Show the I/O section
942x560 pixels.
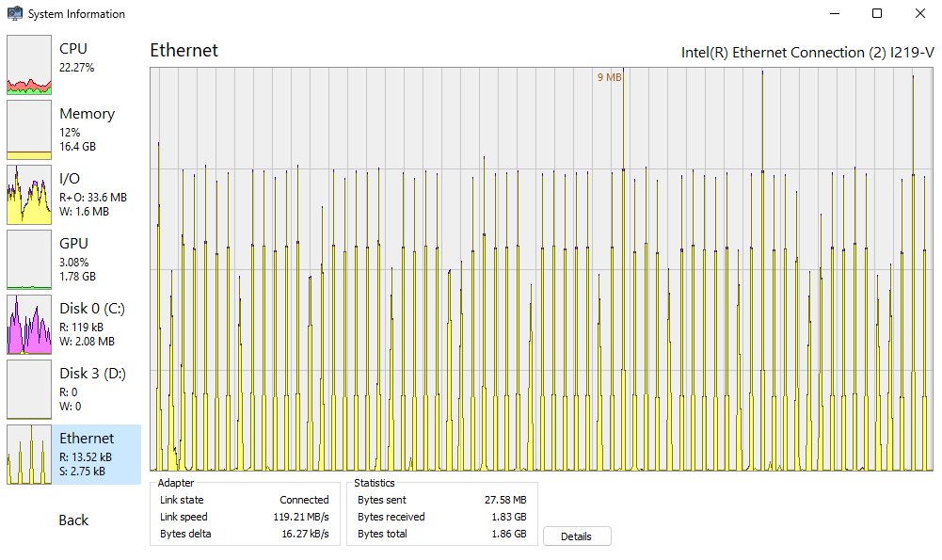click(70, 179)
